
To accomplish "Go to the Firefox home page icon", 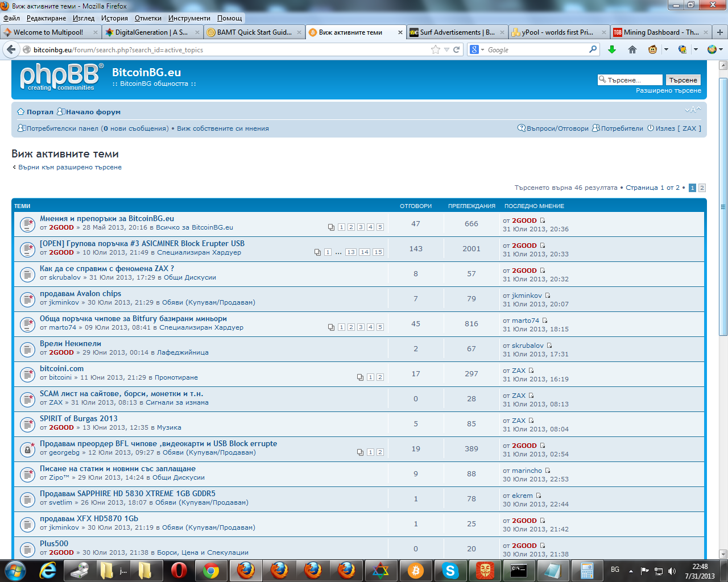I will pos(632,49).
